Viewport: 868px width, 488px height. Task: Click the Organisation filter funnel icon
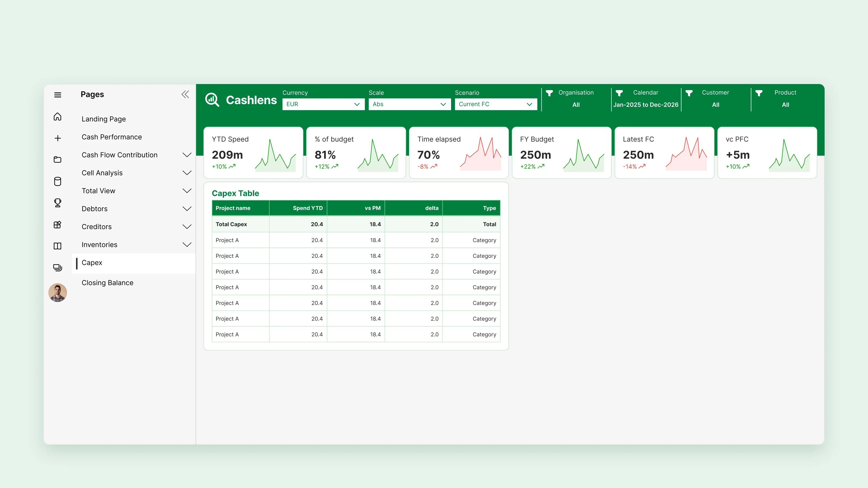pyautogui.click(x=549, y=93)
